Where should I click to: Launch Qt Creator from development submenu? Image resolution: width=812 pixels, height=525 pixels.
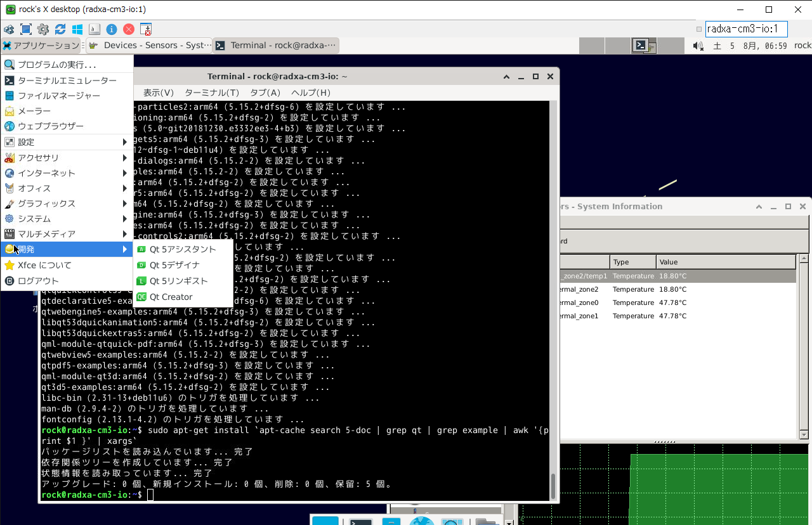point(171,297)
